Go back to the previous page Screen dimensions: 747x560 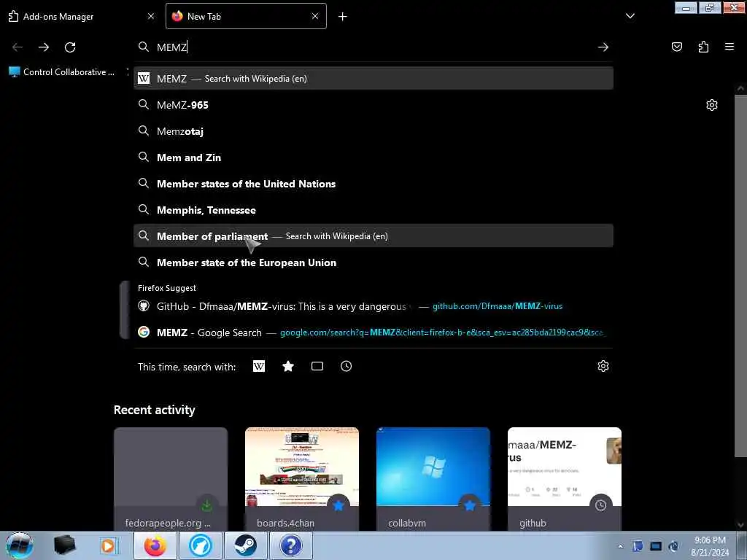pyautogui.click(x=18, y=47)
